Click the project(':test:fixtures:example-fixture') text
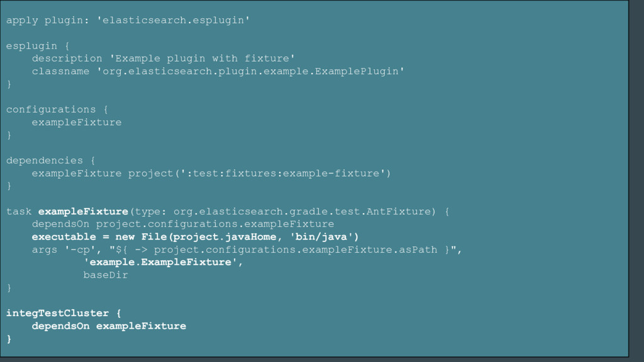644x362 pixels. (x=259, y=173)
